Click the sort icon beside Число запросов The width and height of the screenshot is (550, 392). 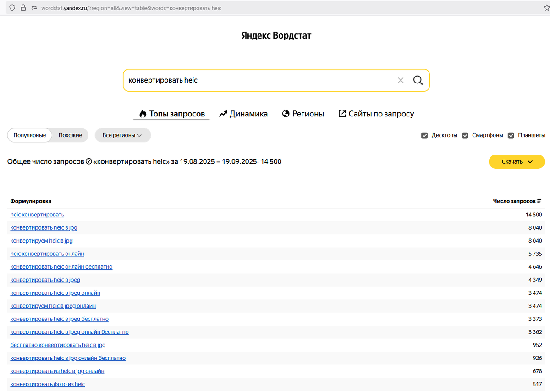click(539, 201)
